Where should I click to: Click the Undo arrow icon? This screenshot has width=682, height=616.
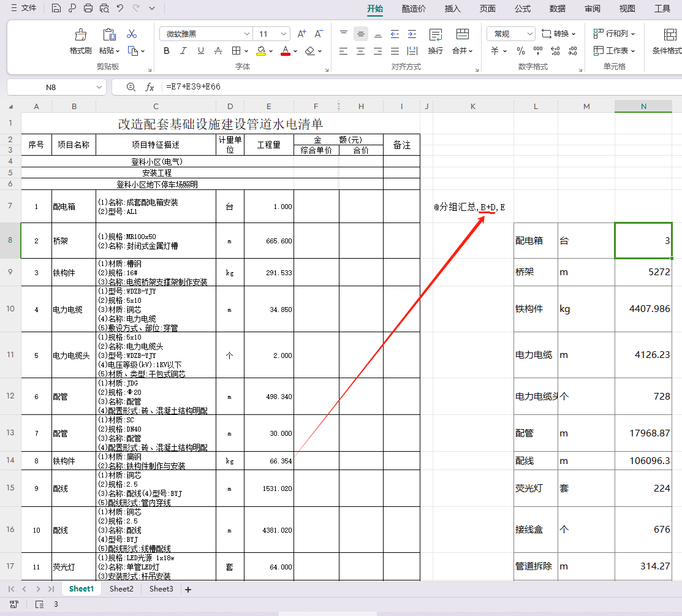(120, 9)
